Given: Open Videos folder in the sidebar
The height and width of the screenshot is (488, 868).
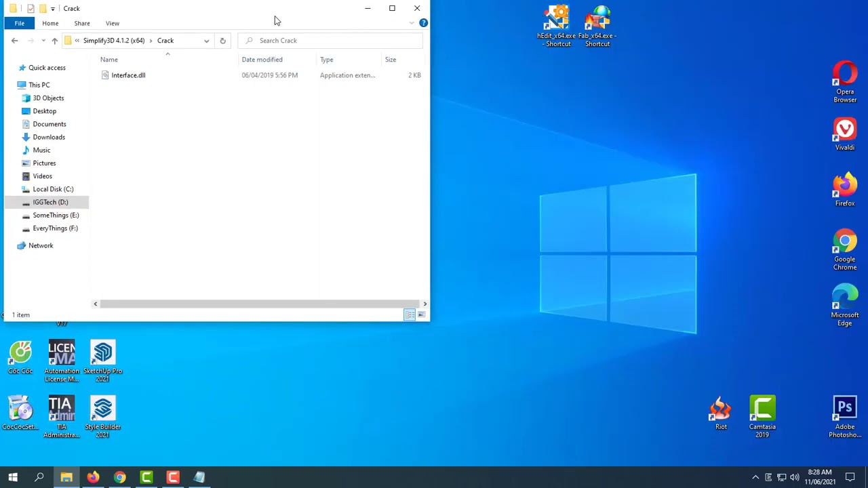Looking at the screenshot, I should pos(42,176).
